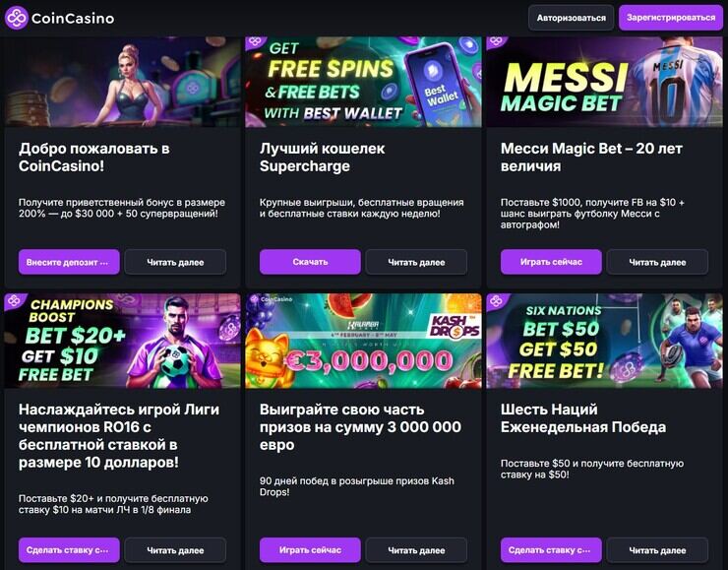The image size is (728, 570).
Task: Click the Внесите депозит button
Action: (69, 262)
